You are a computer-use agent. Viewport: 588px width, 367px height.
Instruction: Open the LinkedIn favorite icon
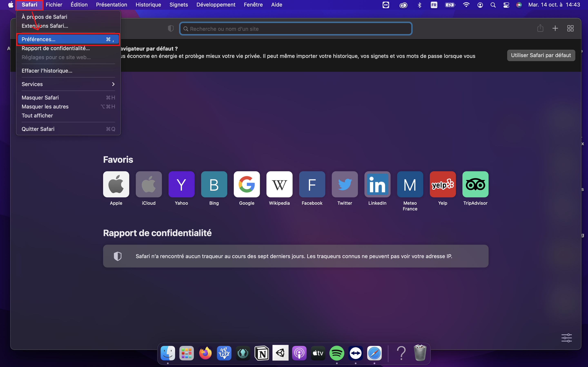coord(377,185)
